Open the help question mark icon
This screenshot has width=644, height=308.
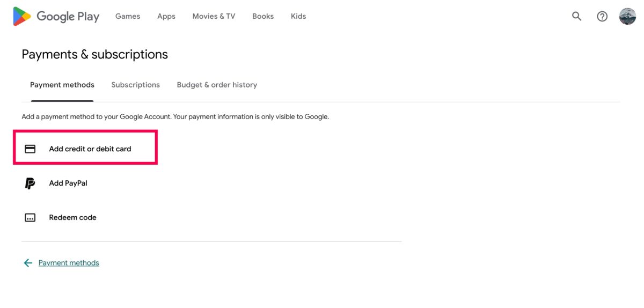(x=602, y=17)
